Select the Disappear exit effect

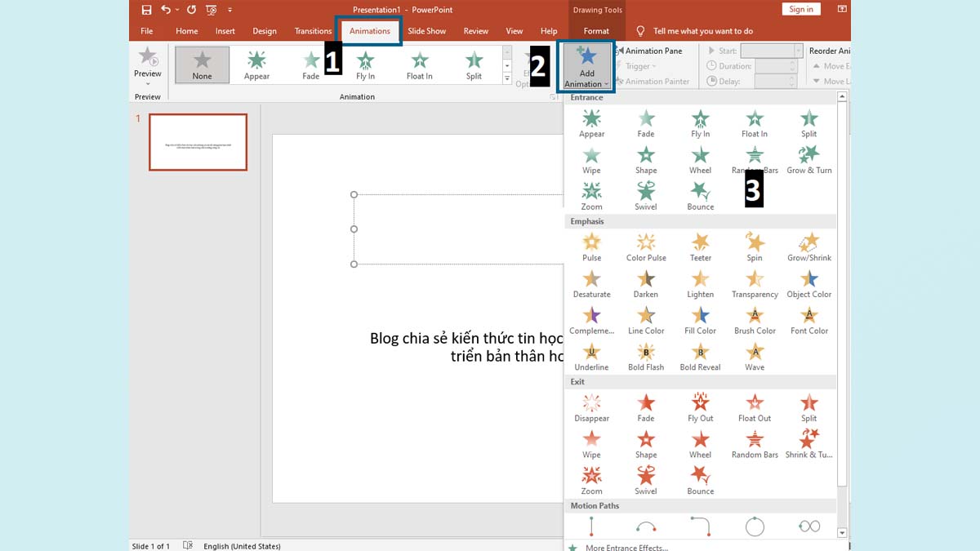(x=590, y=406)
